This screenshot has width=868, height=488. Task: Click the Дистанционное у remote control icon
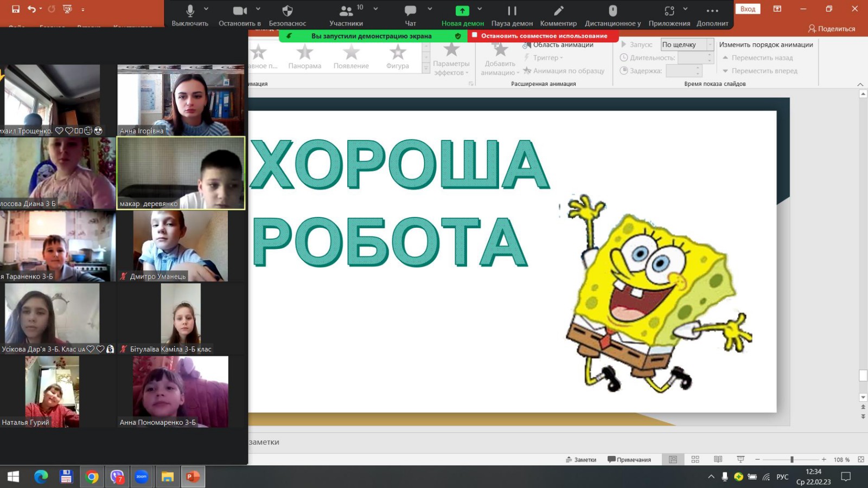612,15
